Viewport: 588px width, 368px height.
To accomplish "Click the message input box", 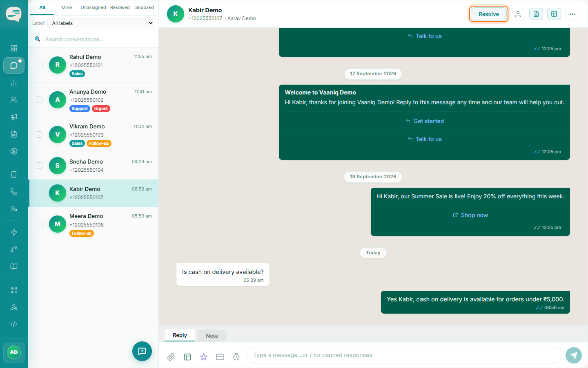I will 404,355.
